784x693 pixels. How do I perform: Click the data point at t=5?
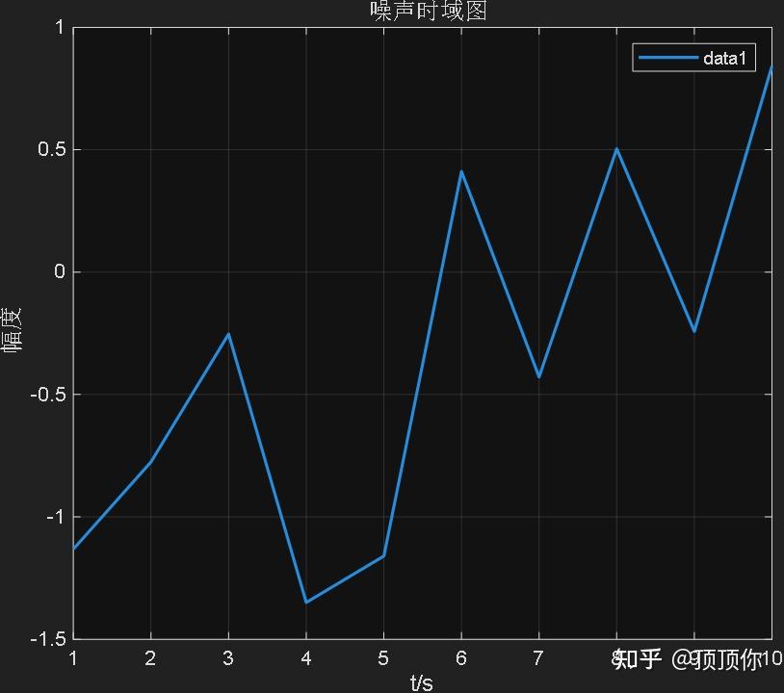383,555
